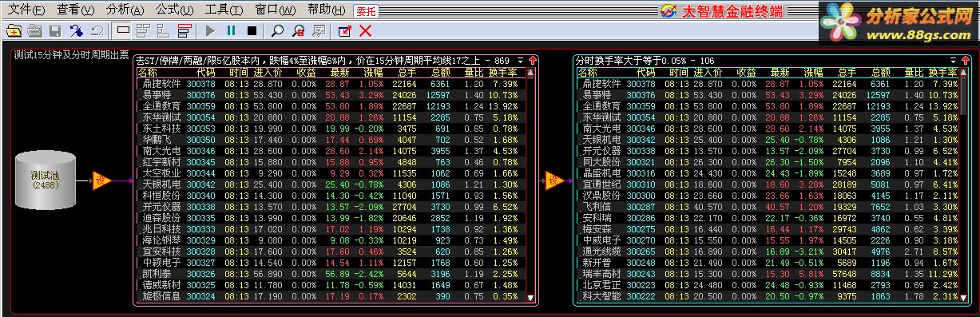Select the single-box layout view toggle
980x317 pixels.
coord(123,31)
